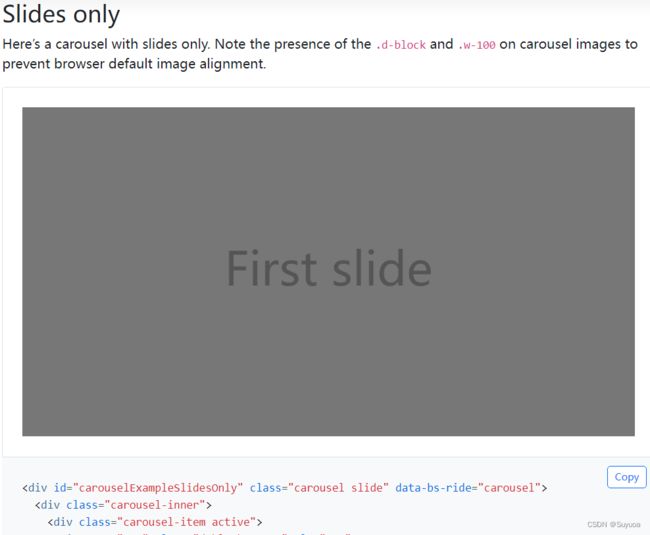Click the id attribute name on the first code line
The width and height of the screenshot is (650, 535).
pyautogui.click(x=60, y=488)
